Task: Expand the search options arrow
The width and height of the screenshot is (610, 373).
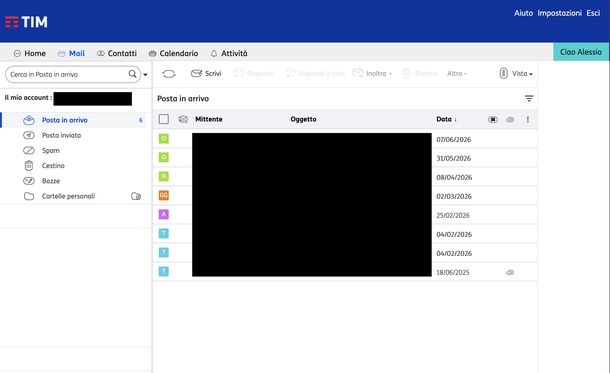Action: pos(145,75)
